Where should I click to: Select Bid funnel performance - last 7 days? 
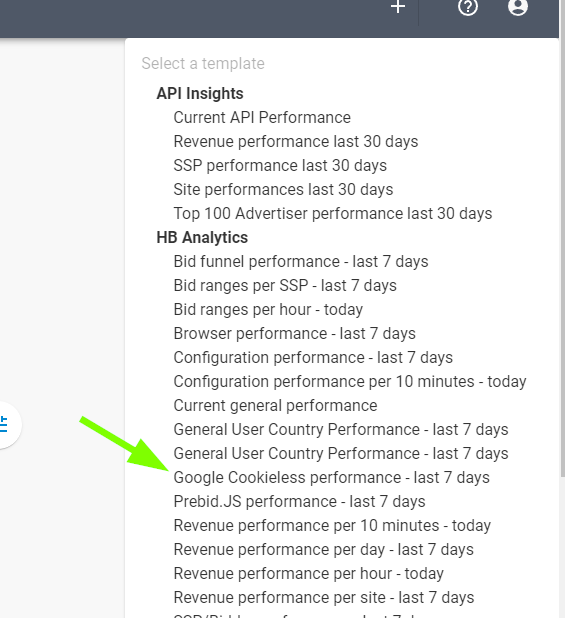tap(301, 262)
